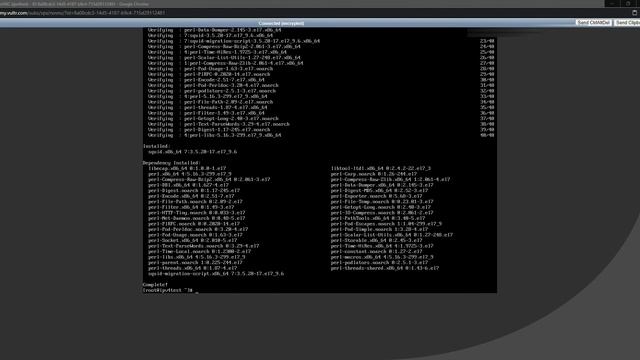This screenshot has height=360, width=640.
Task: Click the "Complete!" line in the terminal
Action: click(x=155, y=284)
